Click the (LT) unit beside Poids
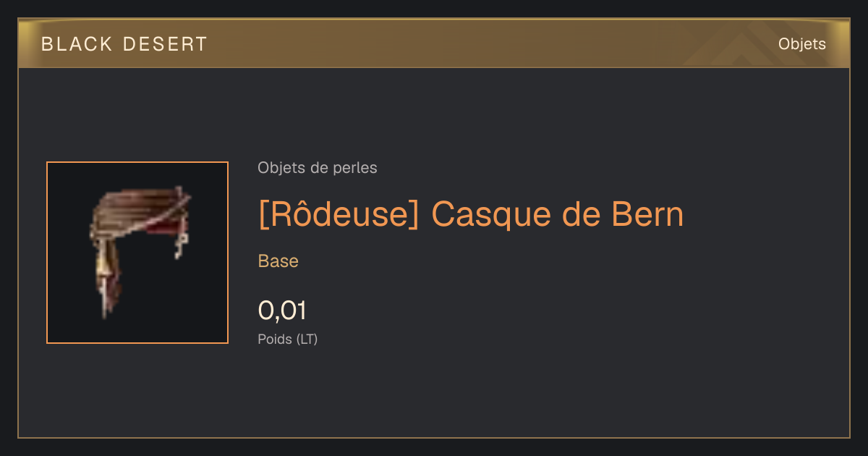Viewport: 868px width, 456px height. click(x=307, y=339)
